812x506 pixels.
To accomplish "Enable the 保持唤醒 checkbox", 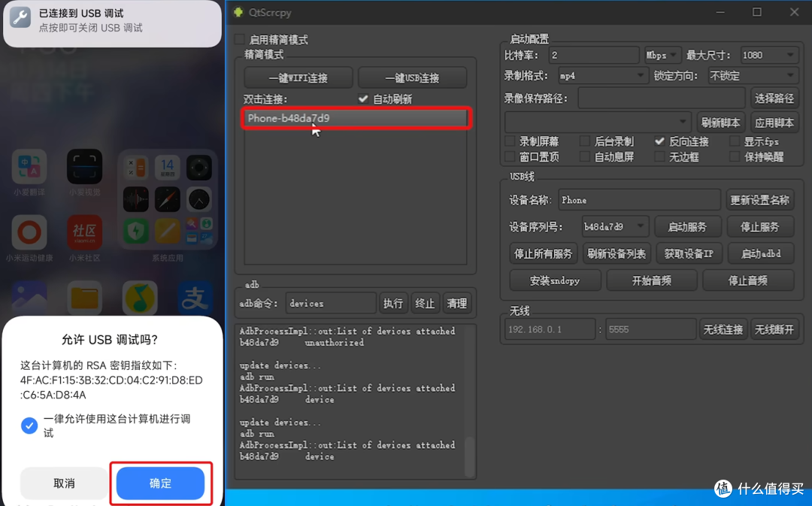I will tap(735, 156).
